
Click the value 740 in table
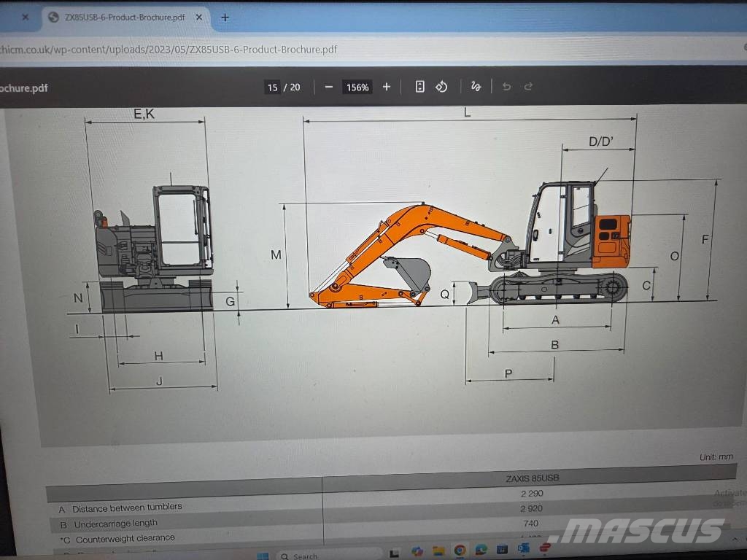click(530, 524)
